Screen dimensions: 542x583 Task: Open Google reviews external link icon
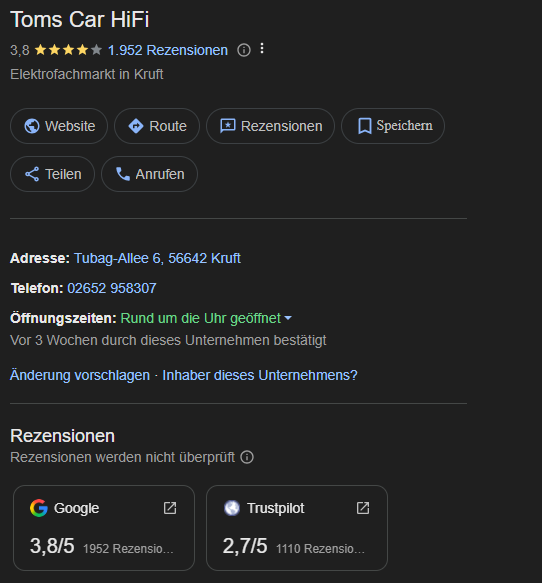[170, 508]
